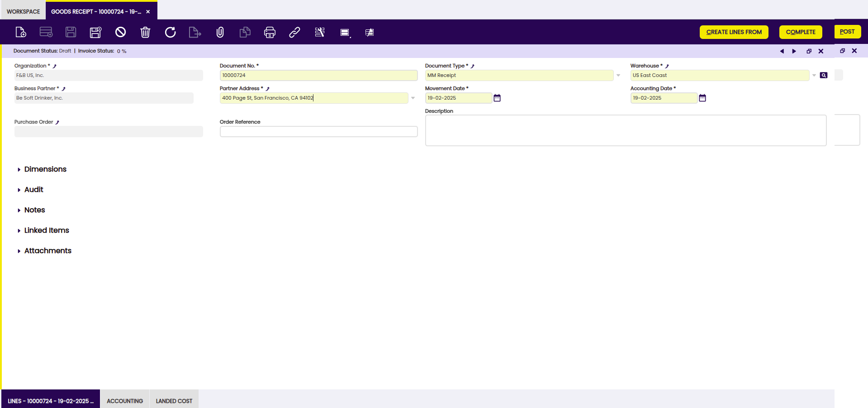Viewport: 868px width, 408px height.
Task: Open the Partner Address dropdown arrow
Action: 413,98
